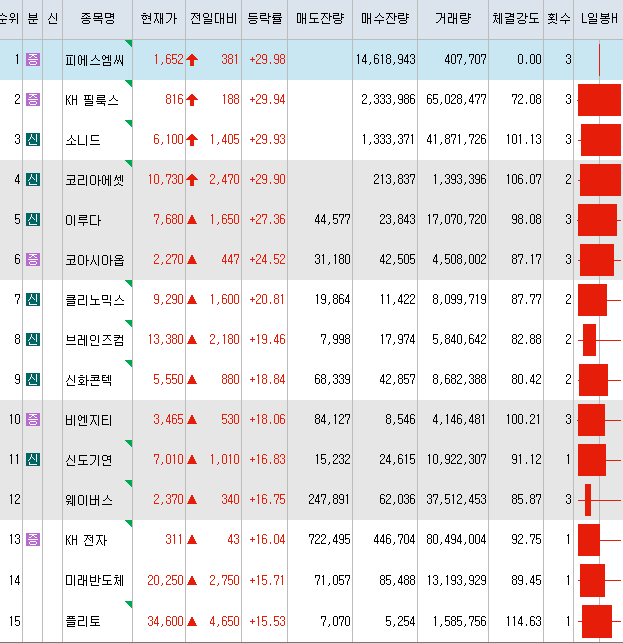The height and width of the screenshot is (643, 623).
Task: Click volume 65,028,477 in KH 필룩스 row
Action: click(456, 99)
